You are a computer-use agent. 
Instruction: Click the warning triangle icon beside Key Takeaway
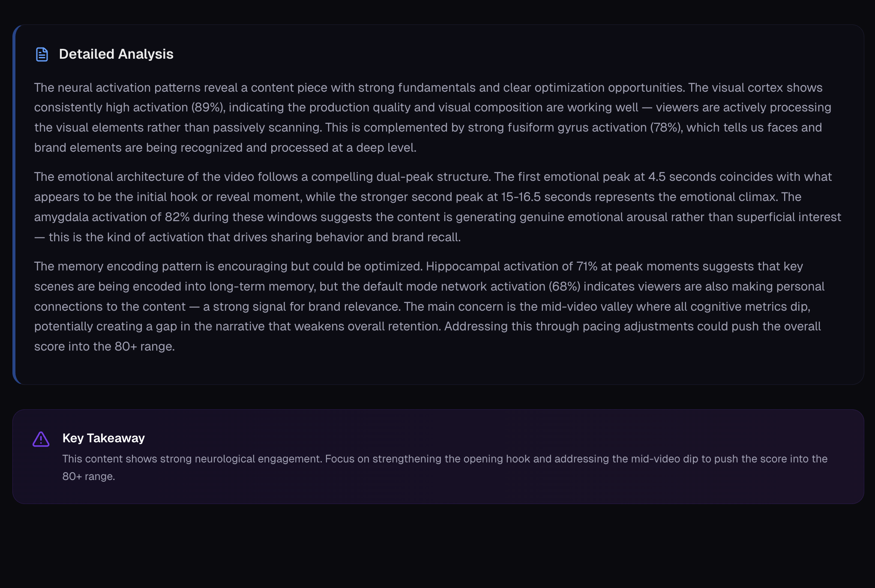[x=41, y=439]
